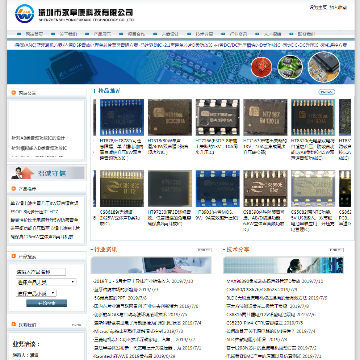Open the More link beside the 行业资讯 heading
This screenshot has width=360, height=360.
204,250
